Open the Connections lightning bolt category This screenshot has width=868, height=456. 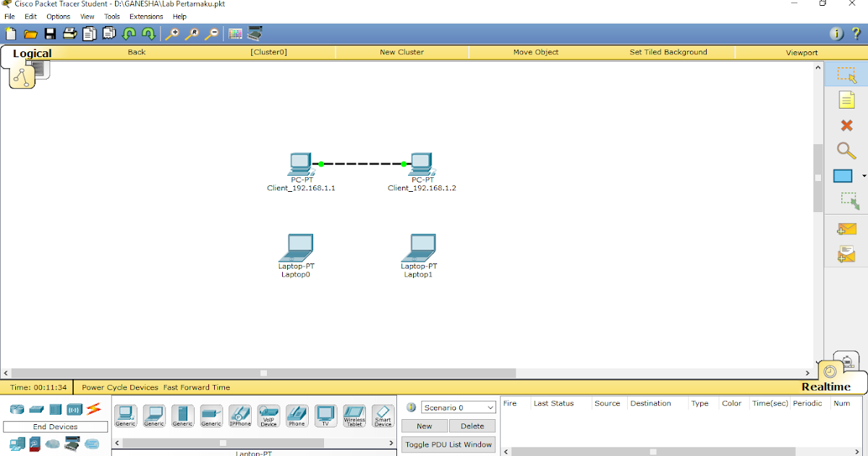tap(93, 409)
